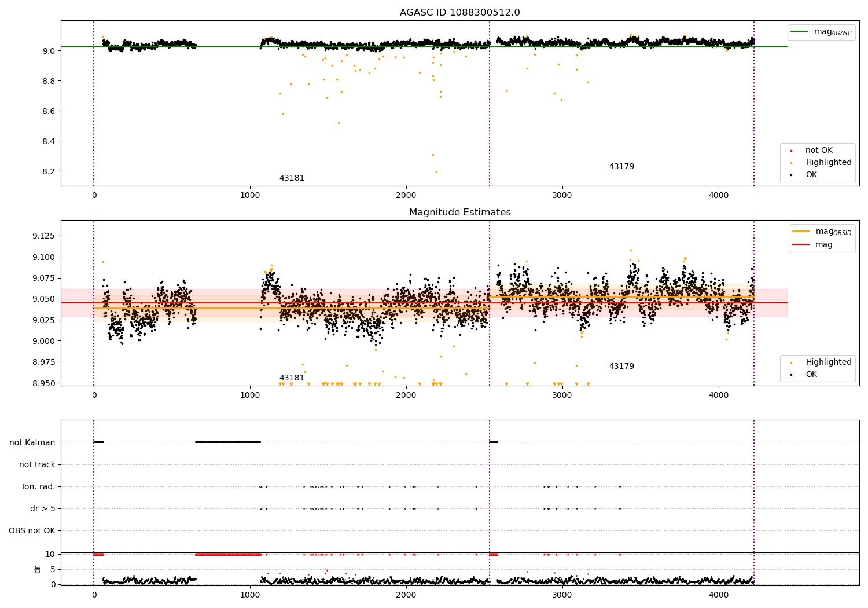Click the 'dr' axis label
The height and width of the screenshot is (608, 868).
tap(38, 570)
